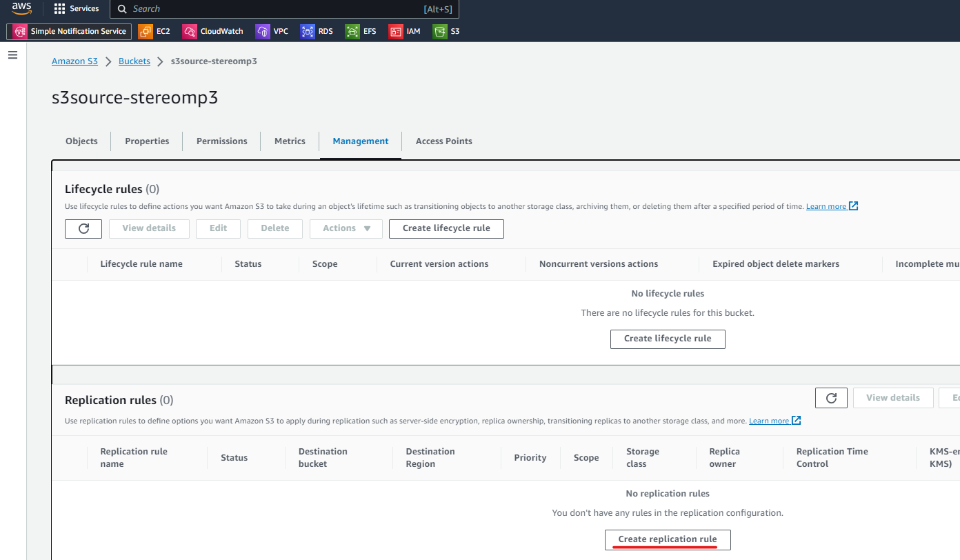The height and width of the screenshot is (560, 960).
Task: Click Create lifecycle rule in the toolbar
Action: click(x=446, y=228)
